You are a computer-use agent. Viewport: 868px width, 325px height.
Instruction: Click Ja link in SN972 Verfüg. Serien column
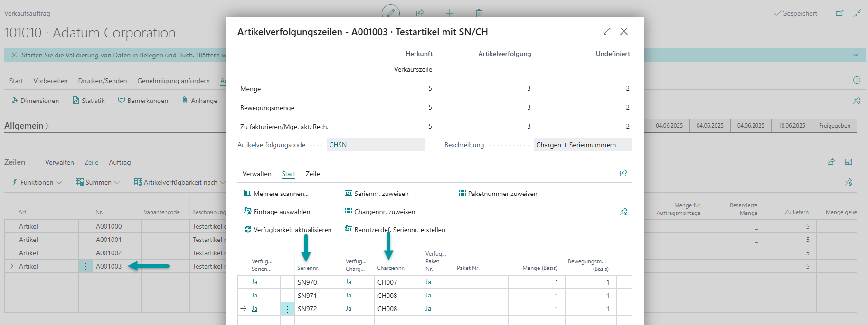click(255, 308)
